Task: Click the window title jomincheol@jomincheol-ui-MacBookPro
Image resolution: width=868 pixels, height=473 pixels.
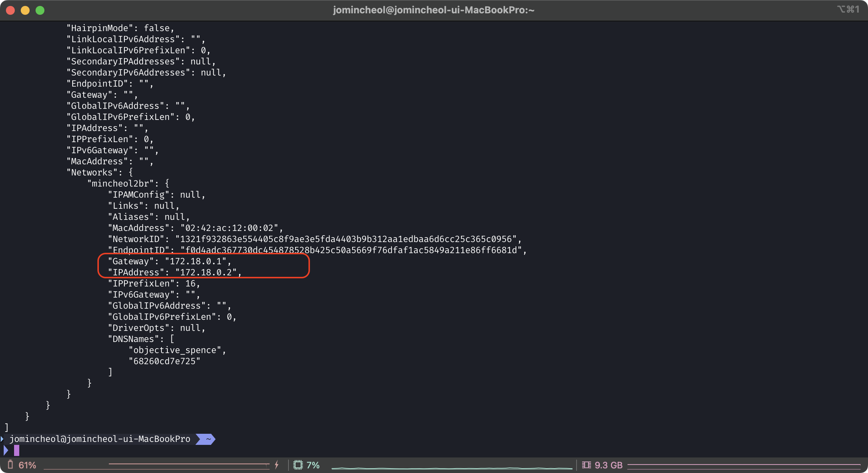Action: tap(434, 10)
